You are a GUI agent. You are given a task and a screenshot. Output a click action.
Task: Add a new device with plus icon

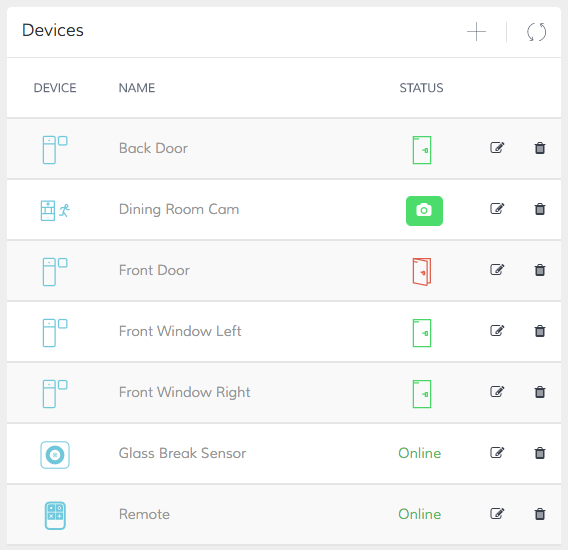[476, 32]
